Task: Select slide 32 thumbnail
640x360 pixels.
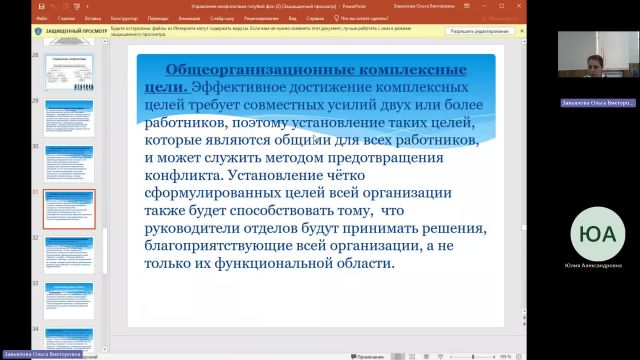Action: (69, 255)
